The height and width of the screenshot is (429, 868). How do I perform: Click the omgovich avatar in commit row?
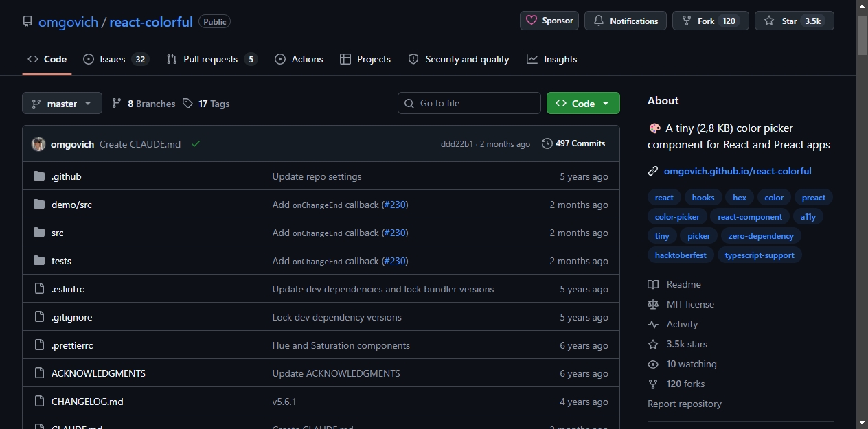38,144
